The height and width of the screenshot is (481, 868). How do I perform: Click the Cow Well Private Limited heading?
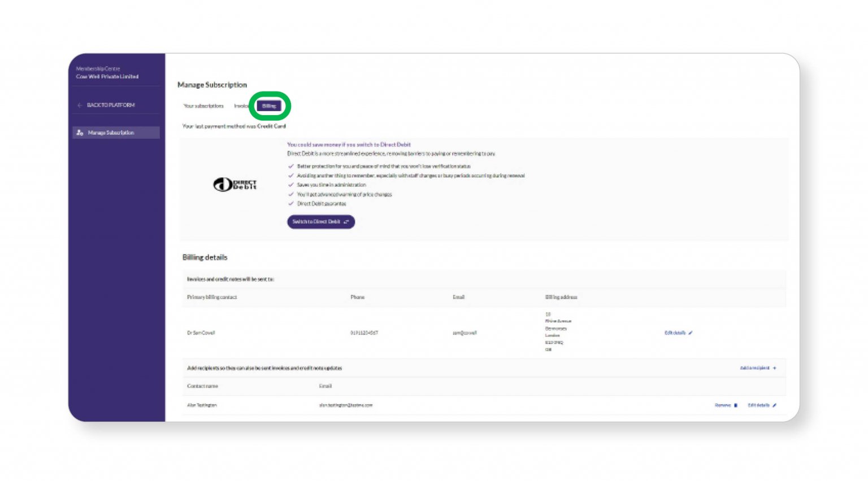tap(107, 76)
